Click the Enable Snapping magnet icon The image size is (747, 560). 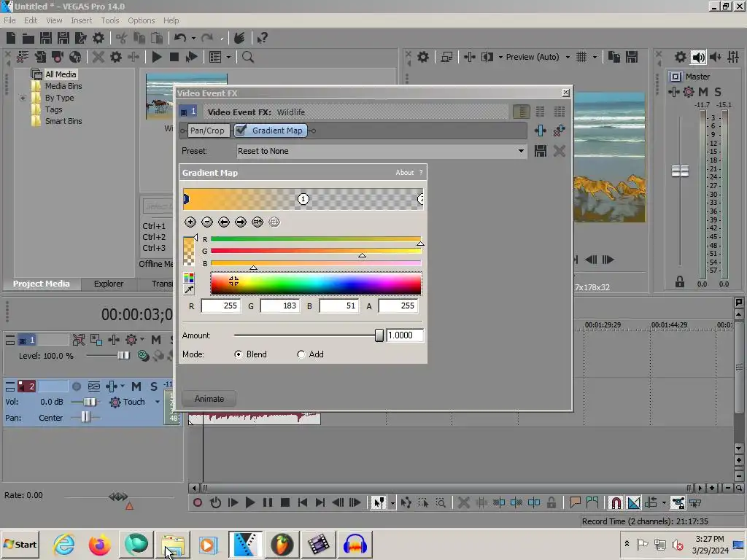(616, 502)
